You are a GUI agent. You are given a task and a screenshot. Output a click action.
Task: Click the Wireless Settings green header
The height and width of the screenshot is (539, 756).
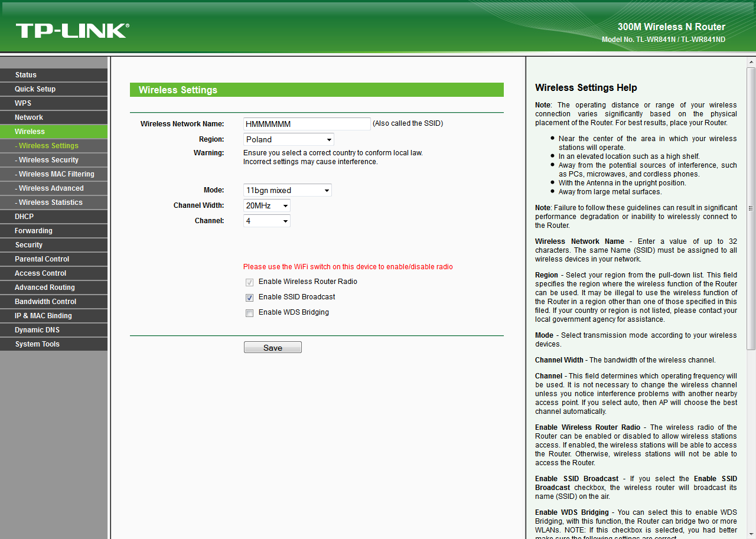[317, 90]
